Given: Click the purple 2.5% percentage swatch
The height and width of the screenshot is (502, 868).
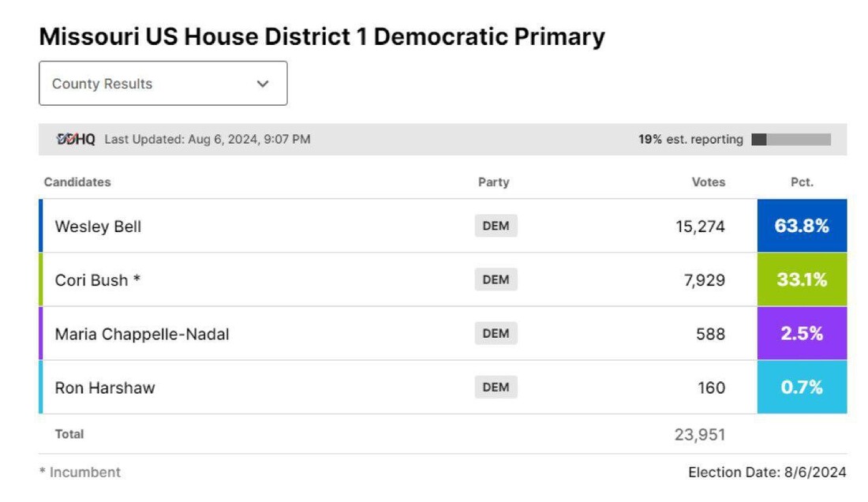Looking at the screenshot, I should [x=802, y=334].
